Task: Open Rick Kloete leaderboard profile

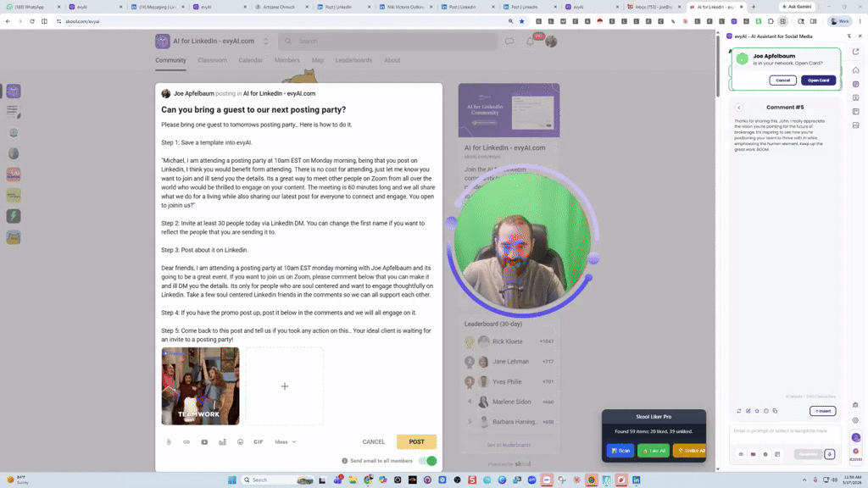Action: tap(508, 341)
